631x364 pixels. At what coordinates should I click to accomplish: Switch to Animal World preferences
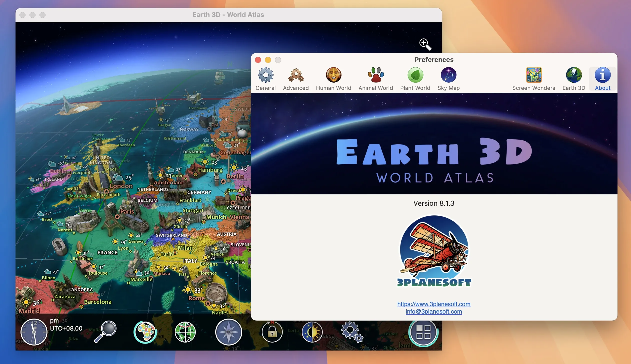point(375,79)
